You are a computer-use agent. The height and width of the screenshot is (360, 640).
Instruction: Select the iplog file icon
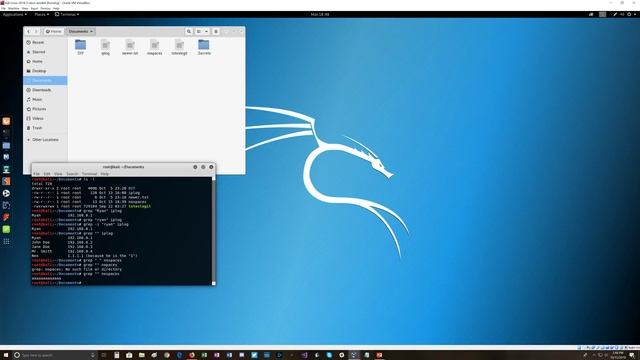pyautogui.click(x=105, y=44)
